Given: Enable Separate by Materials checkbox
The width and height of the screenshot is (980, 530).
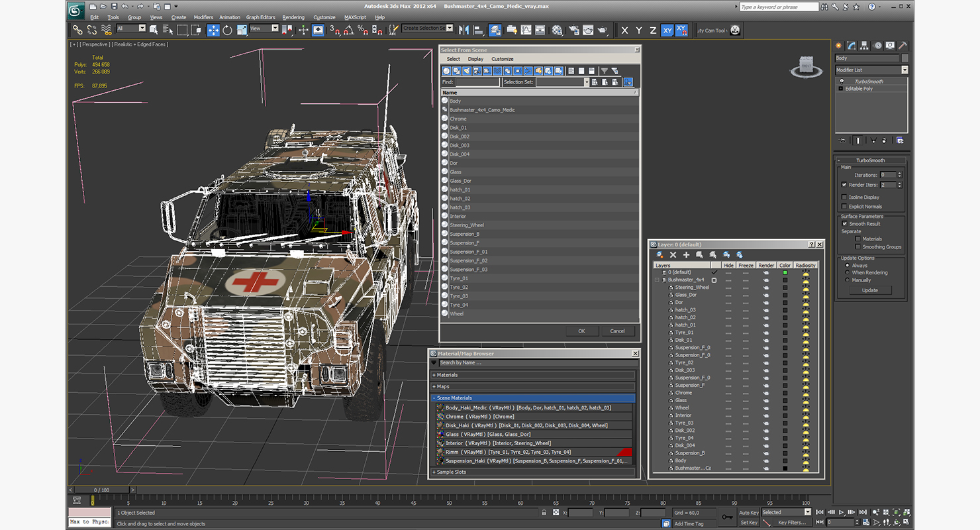Looking at the screenshot, I should [858, 238].
